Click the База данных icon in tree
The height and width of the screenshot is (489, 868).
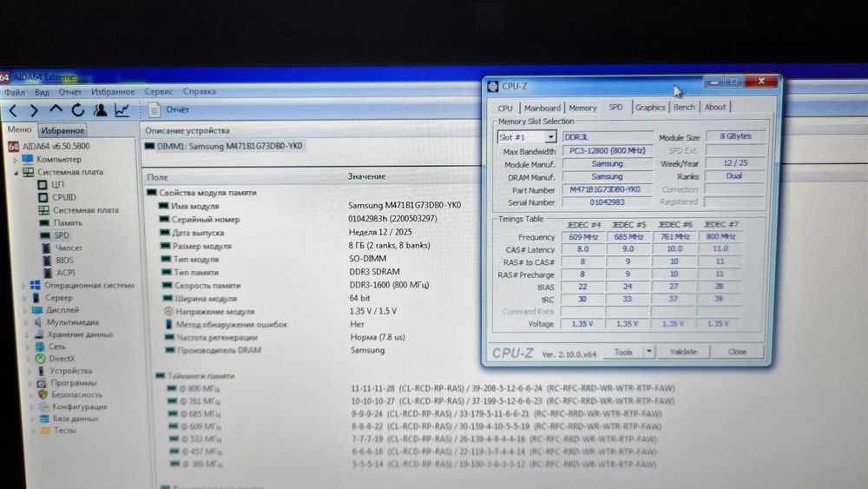pos(45,419)
